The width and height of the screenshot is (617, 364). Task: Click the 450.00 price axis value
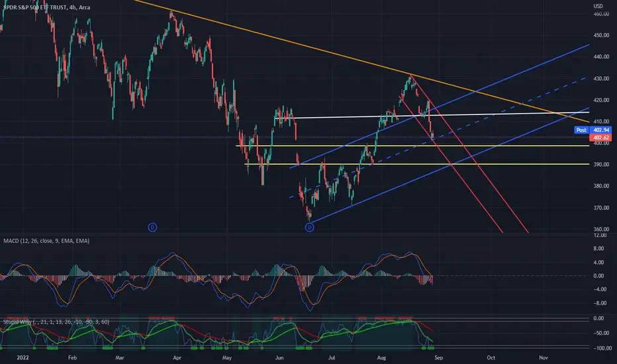[601, 35]
